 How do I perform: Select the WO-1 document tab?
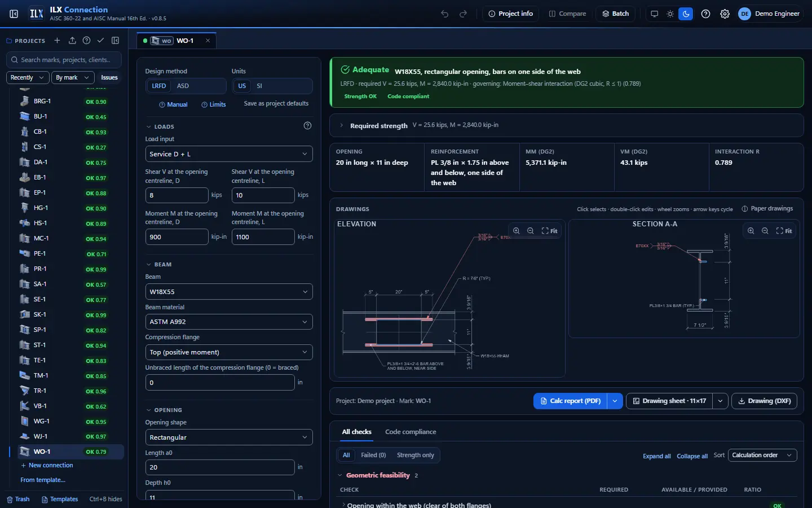[176, 41]
